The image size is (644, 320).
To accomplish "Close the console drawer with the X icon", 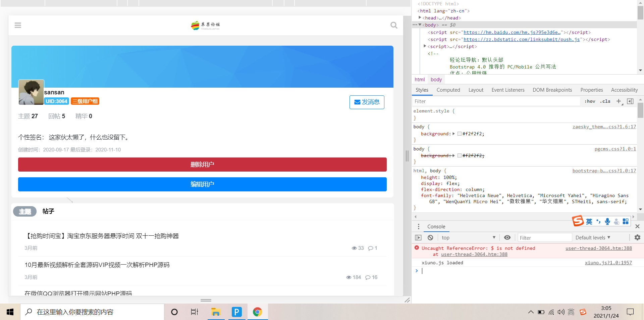I will (x=637, y=226).
